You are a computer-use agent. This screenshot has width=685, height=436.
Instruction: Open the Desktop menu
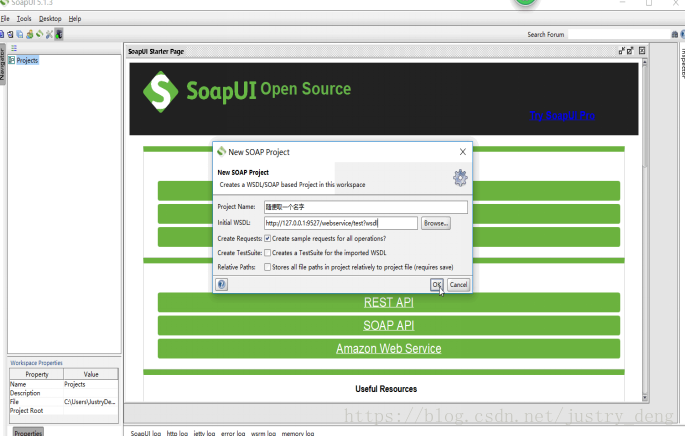(x=50, y=19)
